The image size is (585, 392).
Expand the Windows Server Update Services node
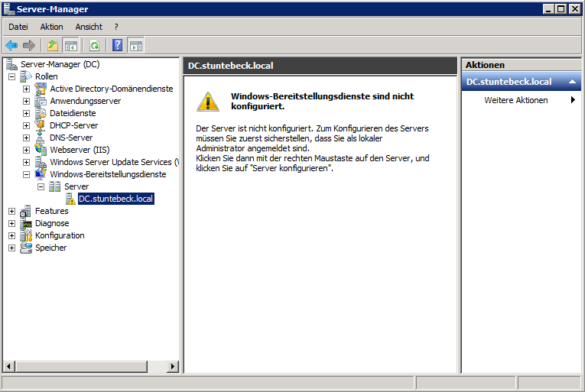26,162
